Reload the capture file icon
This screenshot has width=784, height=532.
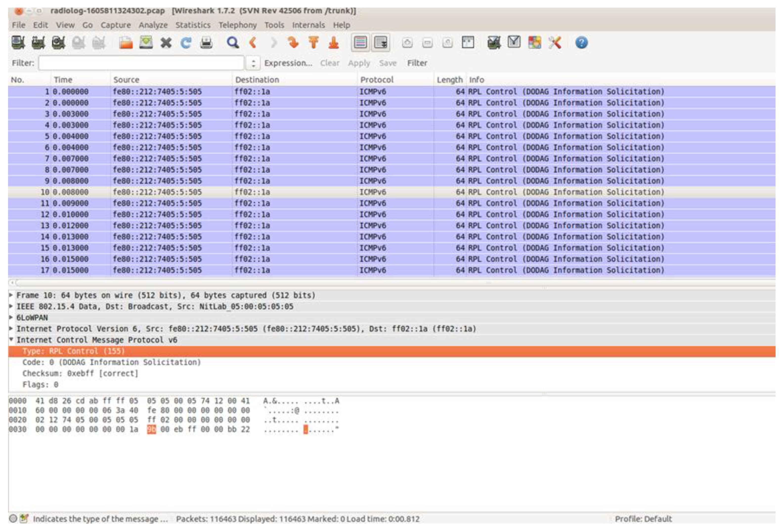pos(186,43)
